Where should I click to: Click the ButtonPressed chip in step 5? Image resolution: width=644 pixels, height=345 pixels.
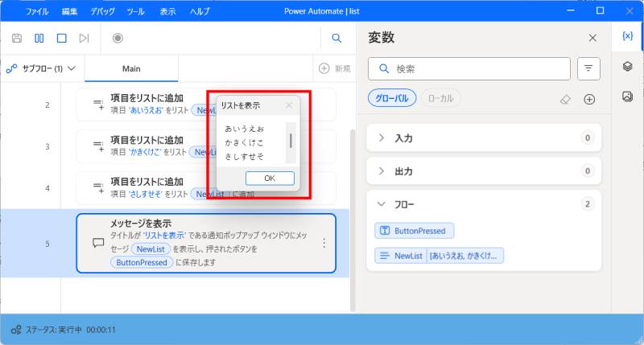pos(142,262)
